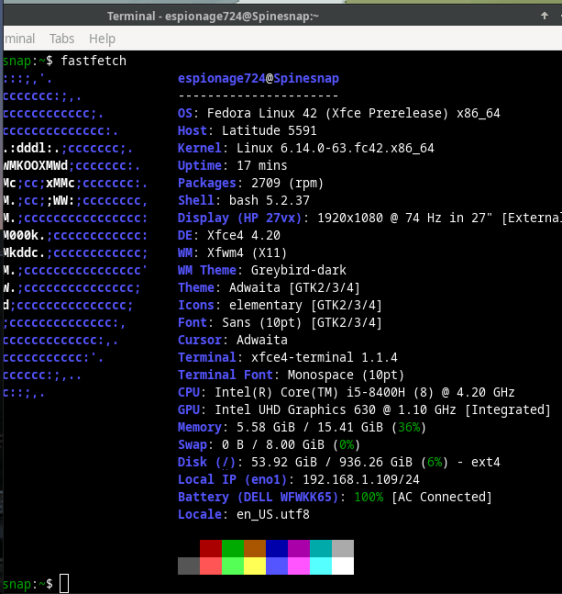Screen dimensions: 562x594
Task: Click kernel value 'Linux 6.14.0-63.fc42.x86_64'
Action: point(335,148)
